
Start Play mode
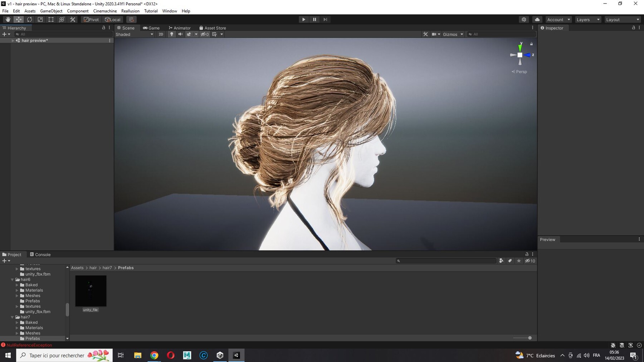tap(303, 19)
